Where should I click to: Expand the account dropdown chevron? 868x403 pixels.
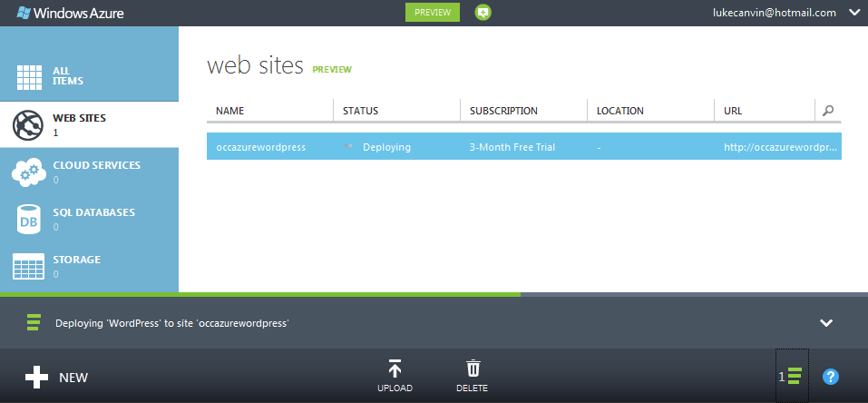pyautogui.click(x=853, y=13)
